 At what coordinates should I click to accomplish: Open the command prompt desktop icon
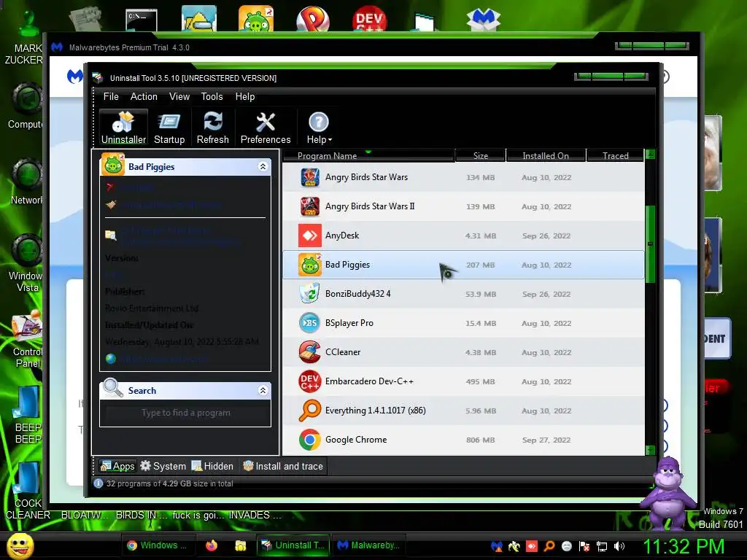click(142, 20)
